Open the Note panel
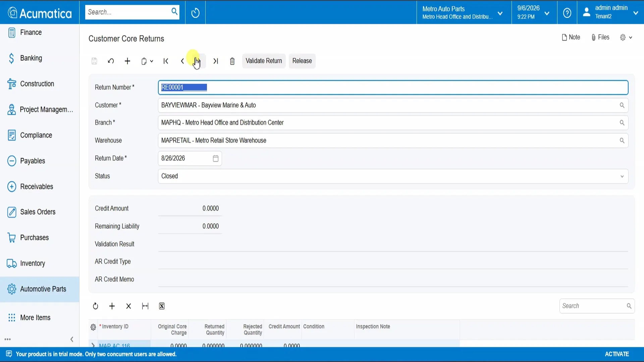 pyautogui.click(x=571, y=37)
